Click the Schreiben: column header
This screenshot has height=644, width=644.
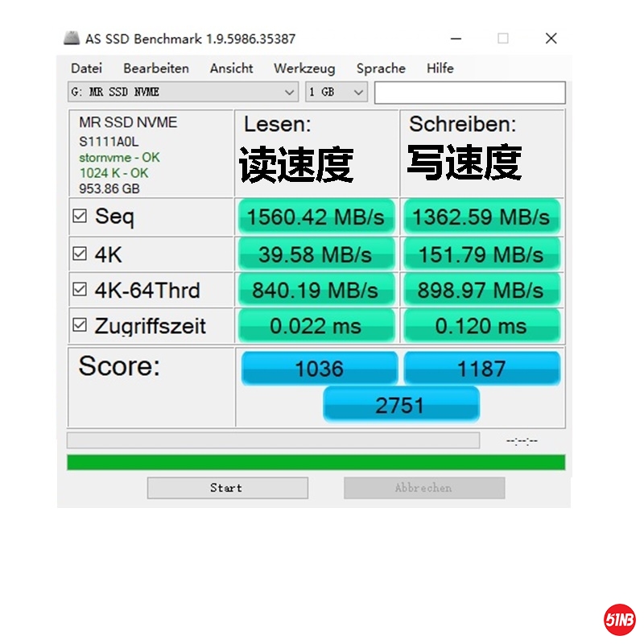462,124
